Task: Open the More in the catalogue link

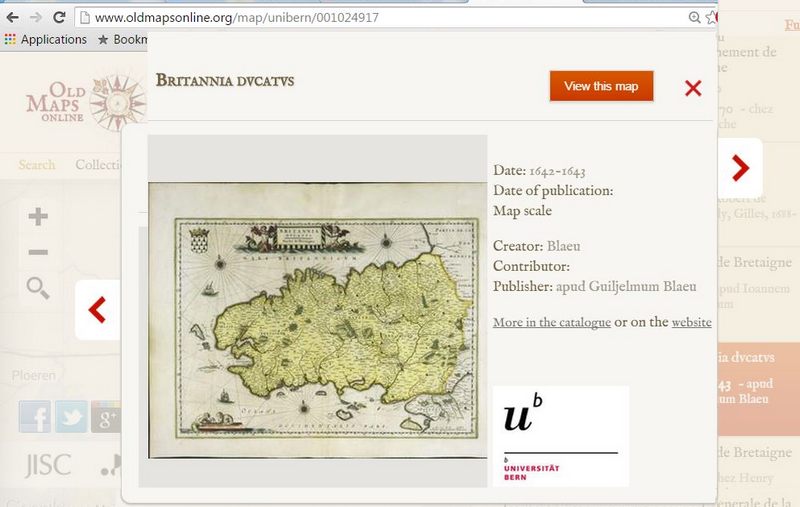Action: pos(552,322)
